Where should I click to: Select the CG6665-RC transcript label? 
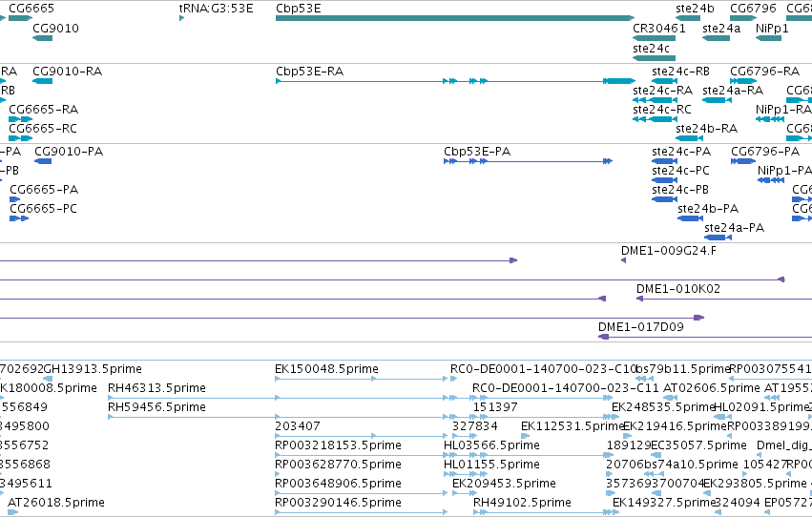pyautogui.click(x=43, y=129)
